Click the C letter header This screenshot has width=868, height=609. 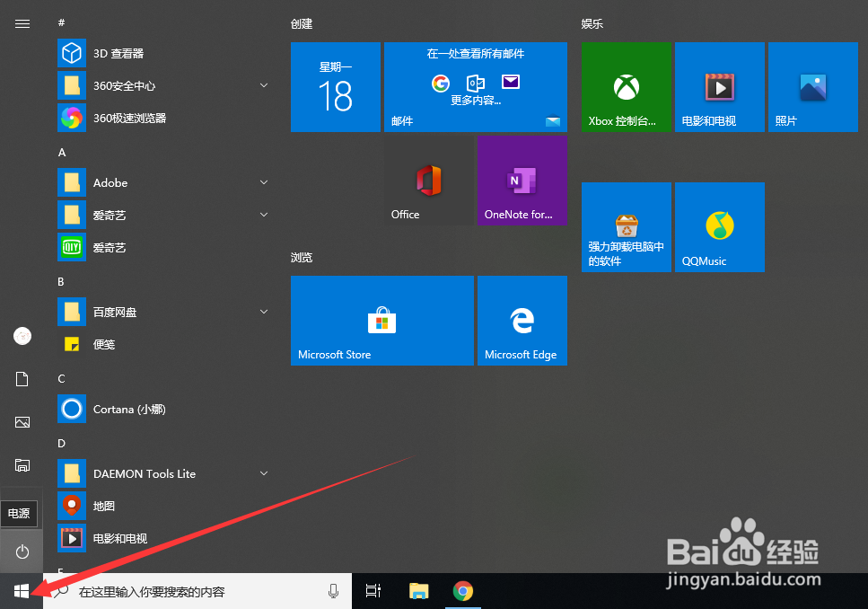click(x=61, y=378)
